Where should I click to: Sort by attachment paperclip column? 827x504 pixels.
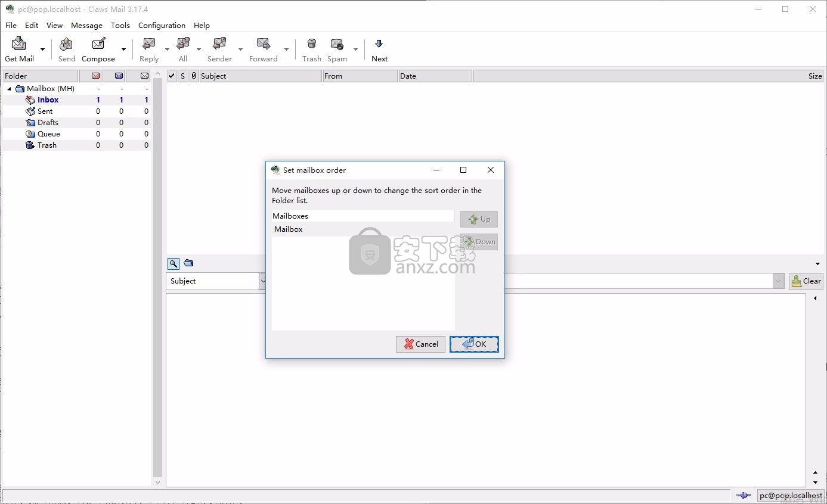click(x=194, y=76)
